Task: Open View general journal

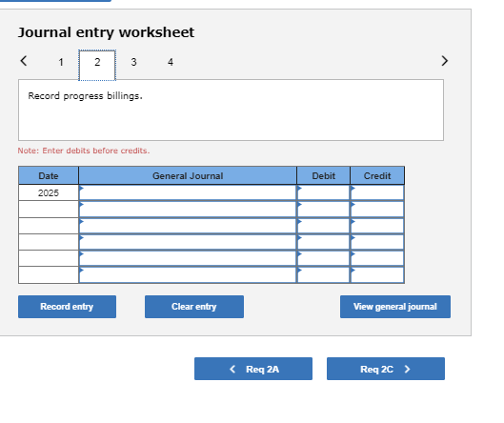Action: click(x=395, y=307)
